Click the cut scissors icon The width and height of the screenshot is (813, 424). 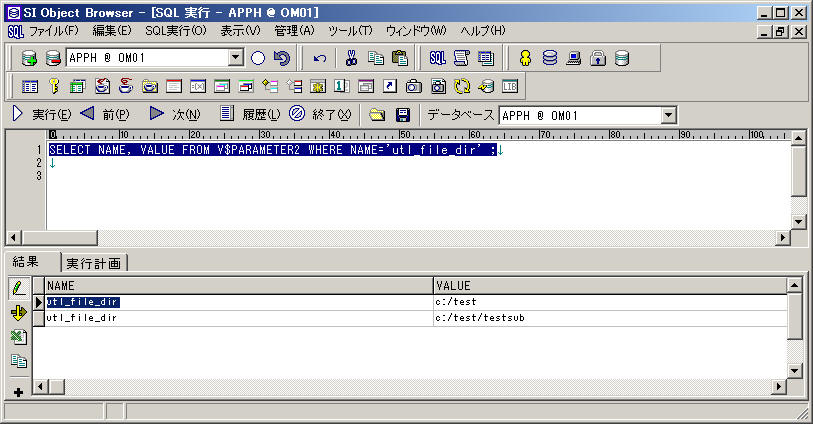[x=351, y=58]
